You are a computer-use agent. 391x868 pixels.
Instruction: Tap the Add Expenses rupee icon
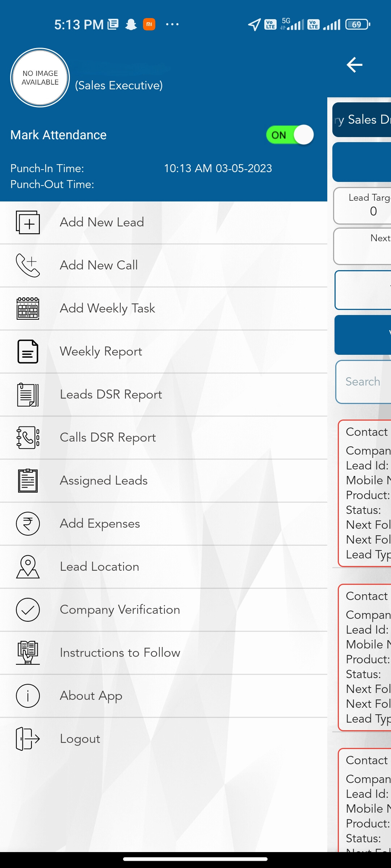coord(28,524)
